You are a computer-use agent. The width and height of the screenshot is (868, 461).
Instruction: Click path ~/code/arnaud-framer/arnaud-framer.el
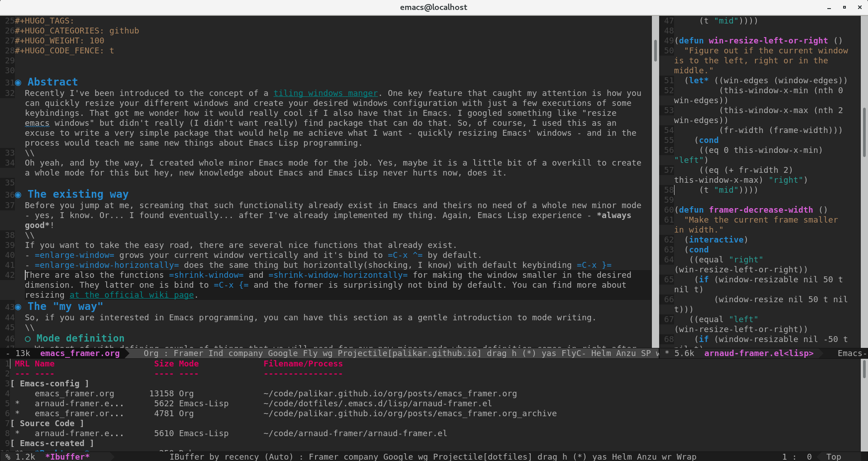[355, 433]
